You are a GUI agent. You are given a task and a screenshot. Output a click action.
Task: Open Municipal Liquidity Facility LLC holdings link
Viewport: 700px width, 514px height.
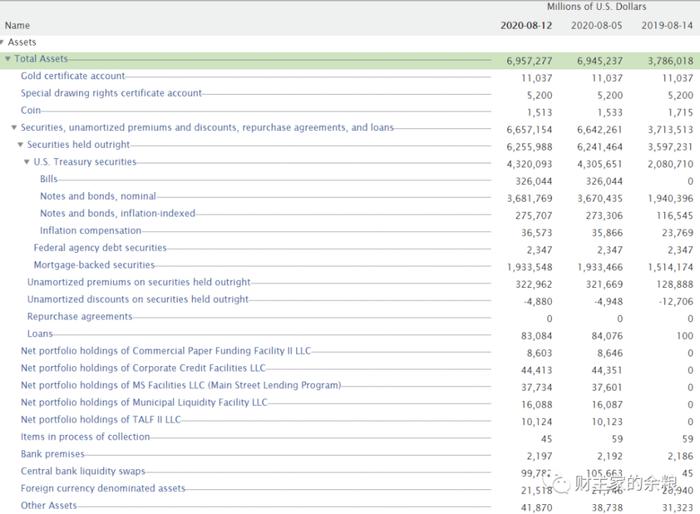144,402
